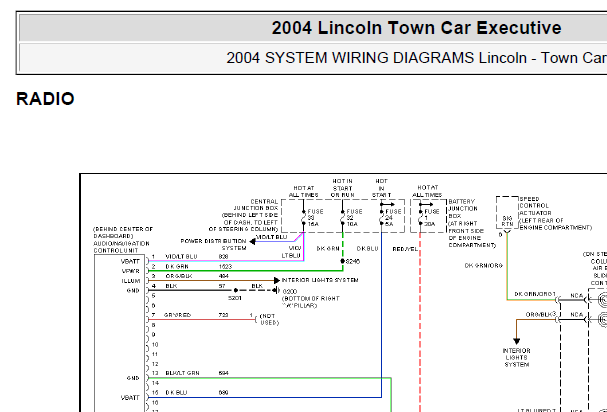The image size is (607, 412).
Task: Click "INTERIOR LIGHTS SYSTEM" beside ORG/BLK 484 wire
Action: point(320,280)
